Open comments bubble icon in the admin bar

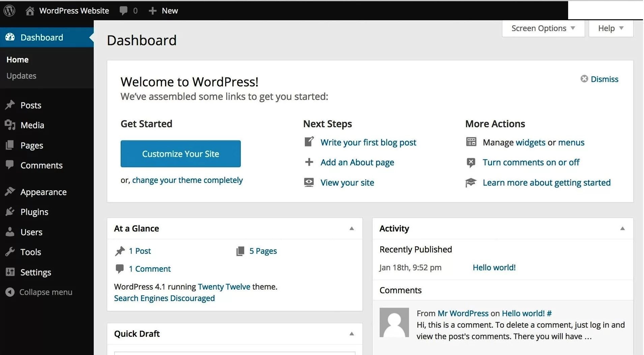[x=123, y=11]
